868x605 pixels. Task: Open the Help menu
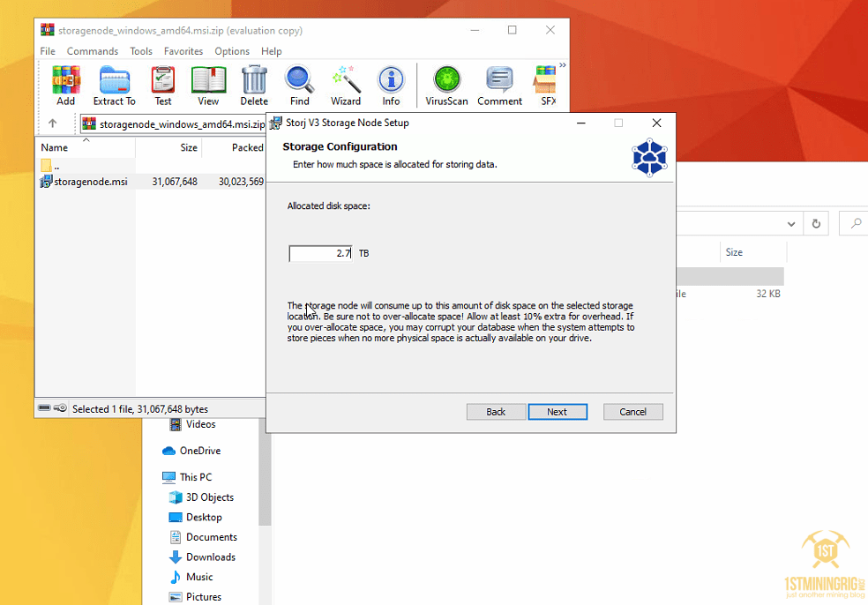[272, 51]
